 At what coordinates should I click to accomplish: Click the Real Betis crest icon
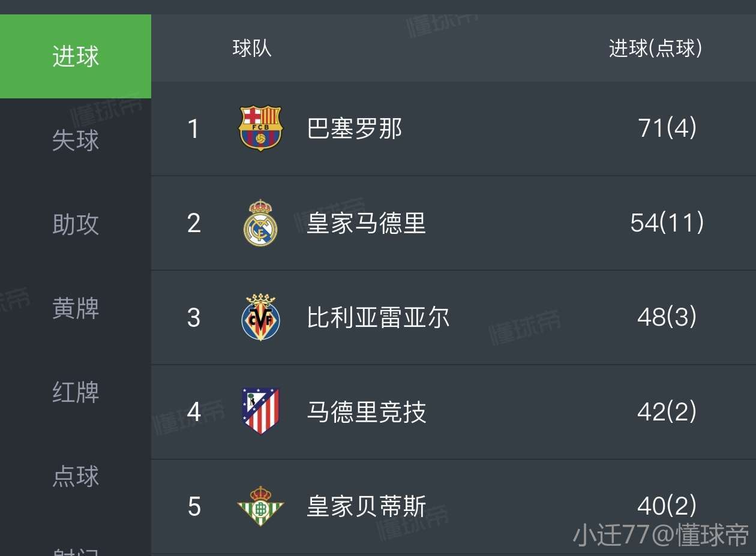pos(260,506)
